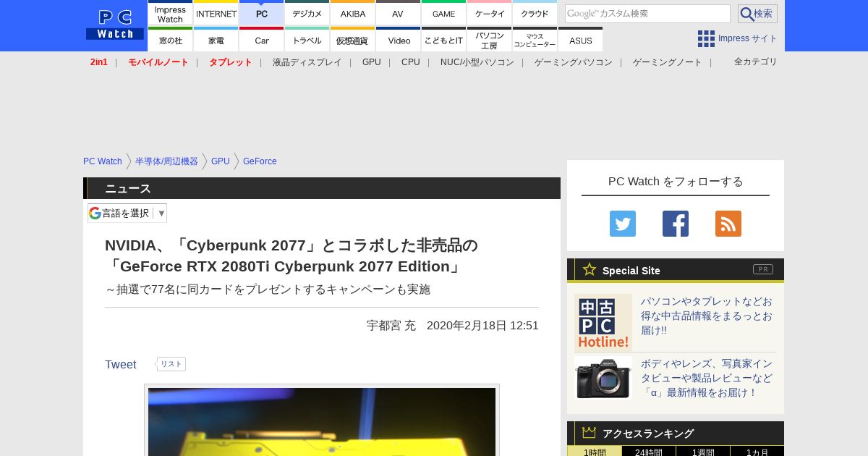The height and width of the screenshot is (456, 868).
Task: Open the 中古PC Hotline! thumbnail
Action: (603, 323)
